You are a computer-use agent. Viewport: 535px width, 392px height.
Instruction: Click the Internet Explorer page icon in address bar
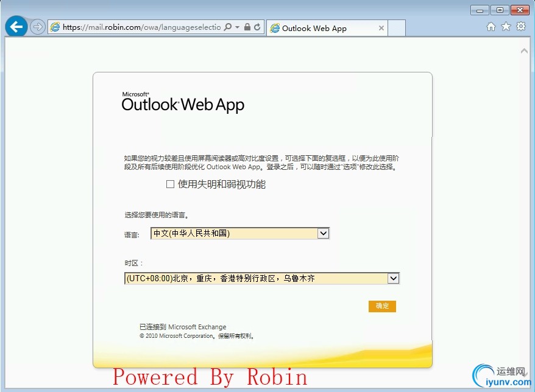click(x=55, y=27)
